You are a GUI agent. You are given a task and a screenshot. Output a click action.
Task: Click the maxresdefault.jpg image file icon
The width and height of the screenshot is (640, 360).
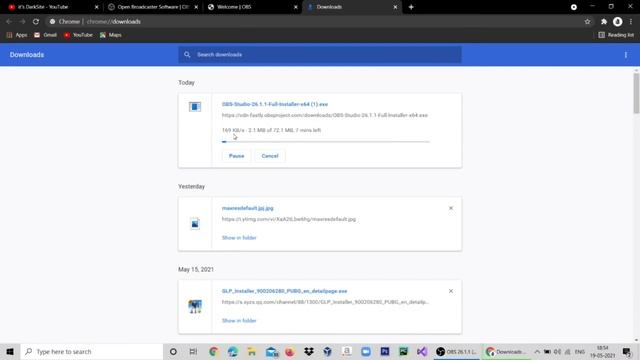pyautogui.click(x=195, y=224)
